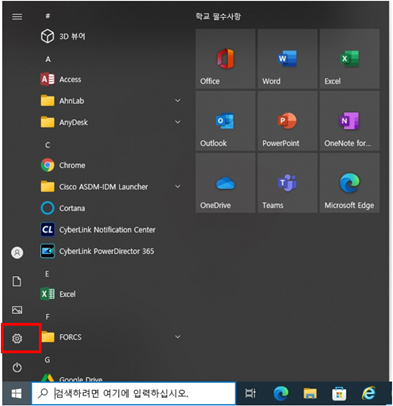Click the letter C section header
393x406 pixels.
click(48, 145)
